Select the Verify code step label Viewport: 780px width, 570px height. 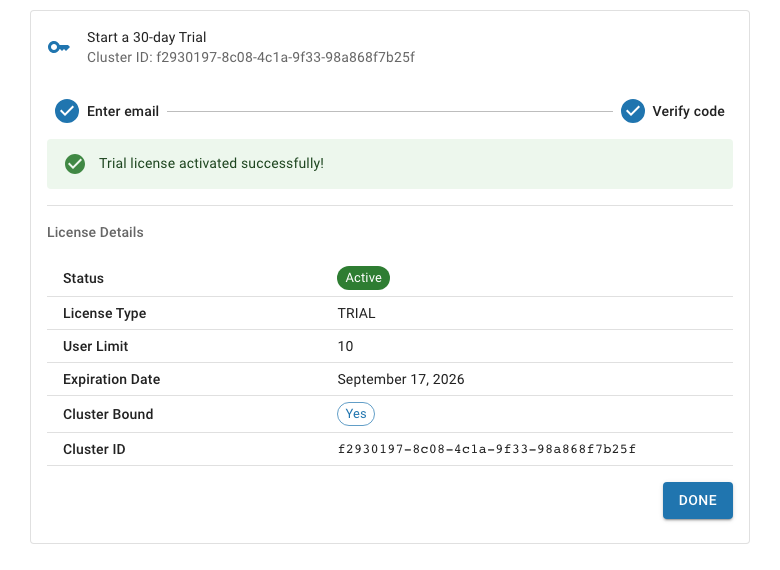point(688,111)
